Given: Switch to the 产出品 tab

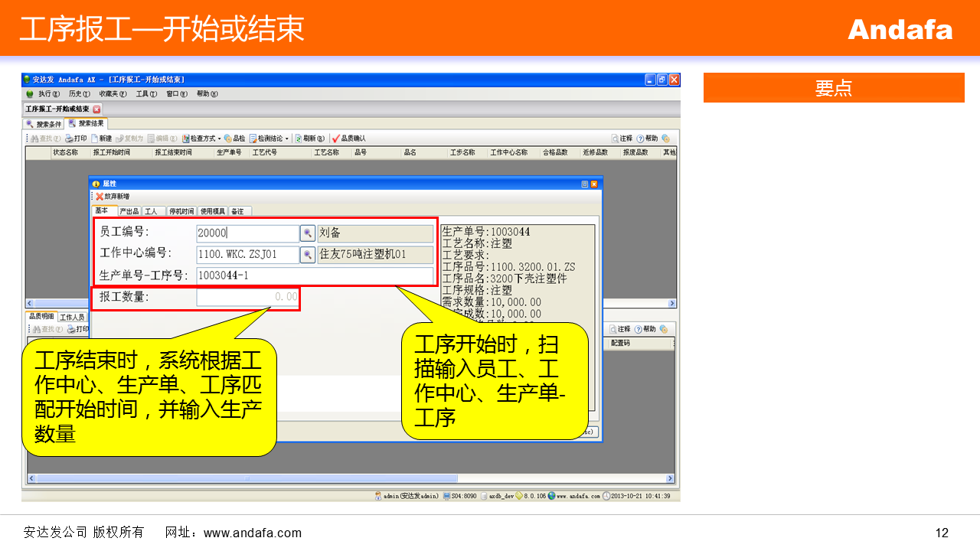Looking at the screenshot, I should [x=129, y=211].
